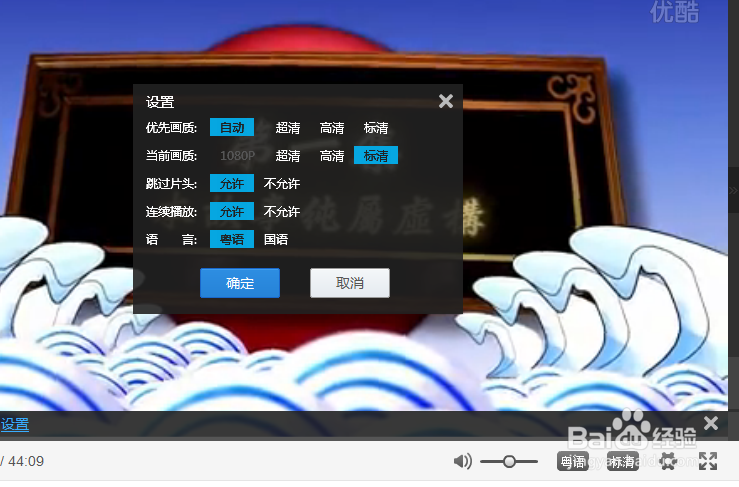Select 标清 in the 优先画质 row
This screenshot has height=487, width=739.
pos(376,127)
